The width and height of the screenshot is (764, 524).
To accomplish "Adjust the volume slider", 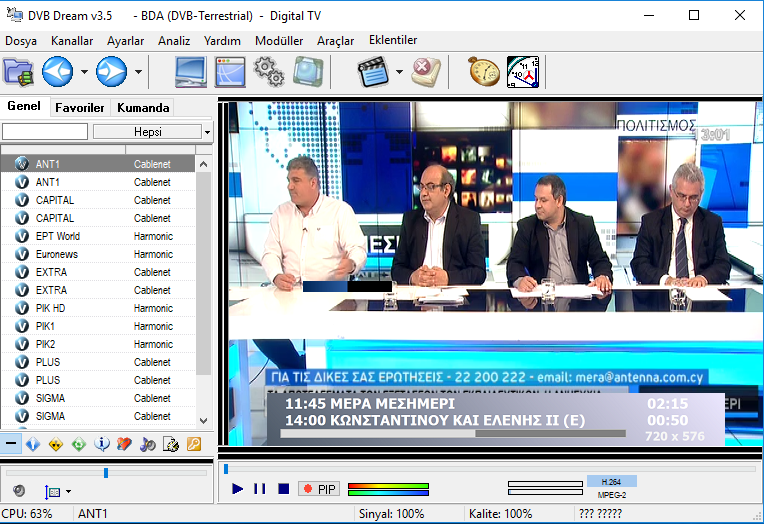I will click(106, 472).
